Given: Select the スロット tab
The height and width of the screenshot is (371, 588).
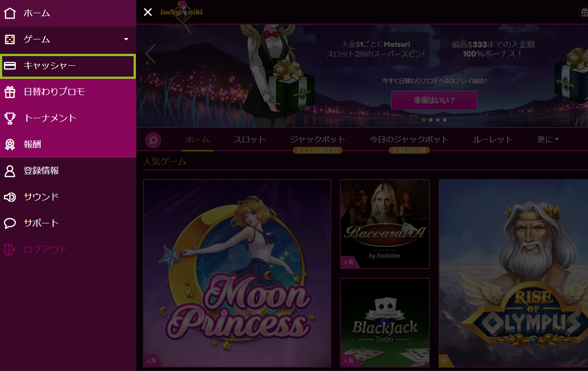Looking at the screenshot, I should click(250, 140).
